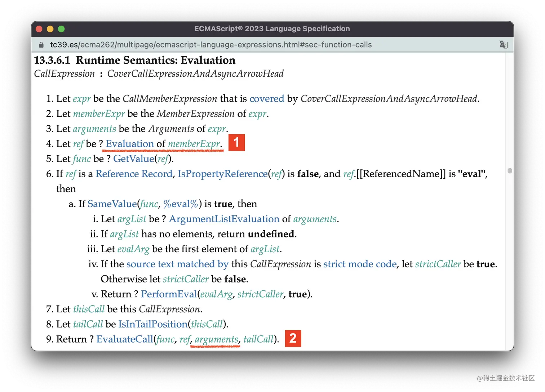Open the 'strict mode code' link
Viewport: 545px width, 392px height.
click(x=360, y=264)
